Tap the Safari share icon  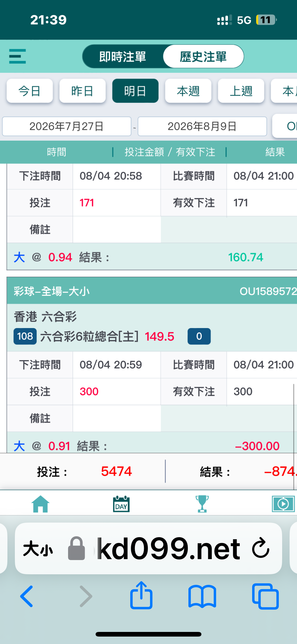(141, 595)
